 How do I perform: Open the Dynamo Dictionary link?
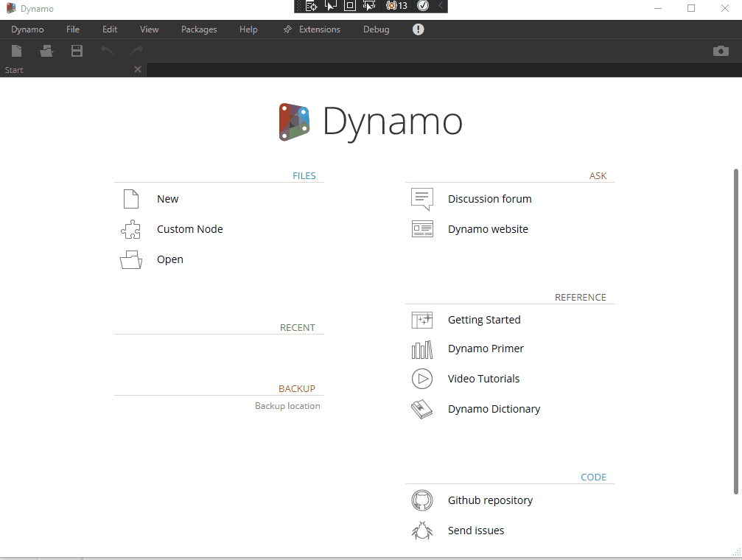(x=494, y=409)
